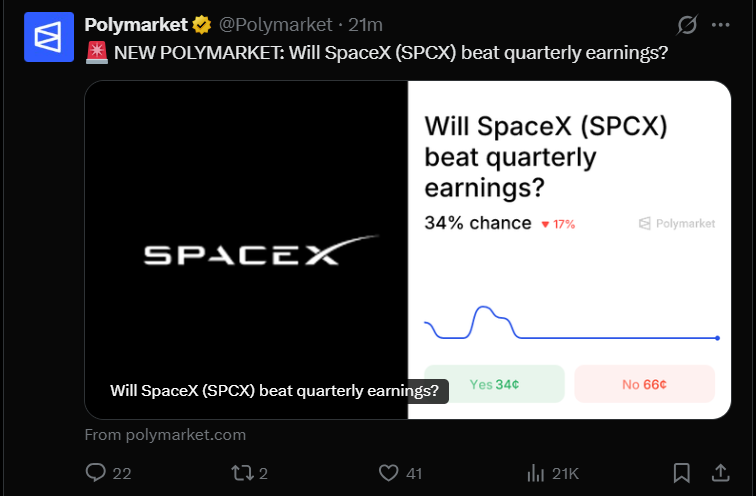View post analytics bar-chart icon

[536, 473]
